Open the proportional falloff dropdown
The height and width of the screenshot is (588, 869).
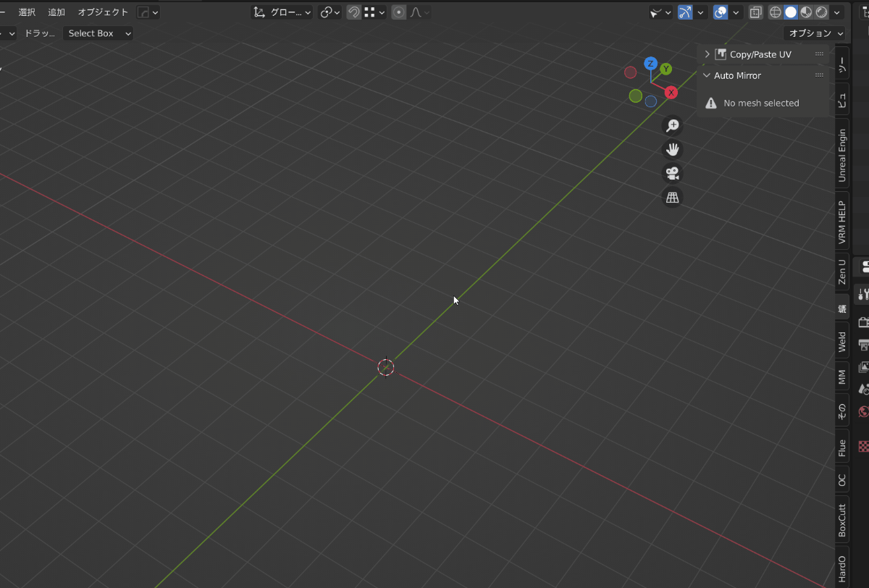pyautogui.click(x=420, y=12)
